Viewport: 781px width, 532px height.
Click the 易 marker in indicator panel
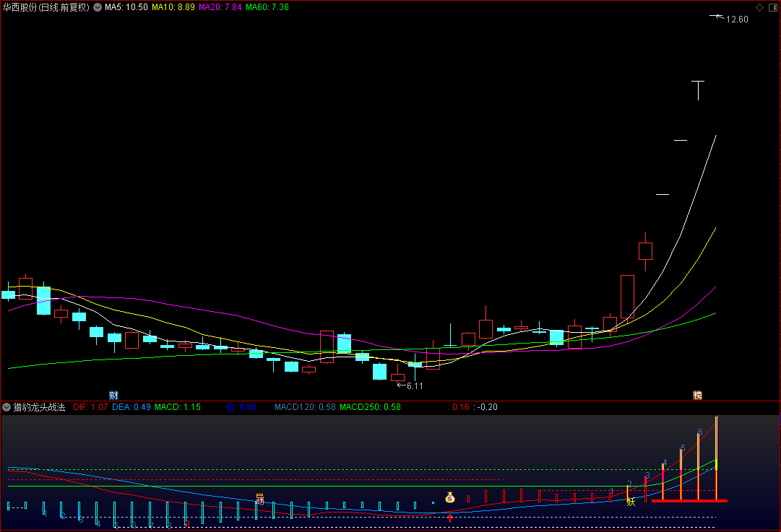click(x=259, y=499)
